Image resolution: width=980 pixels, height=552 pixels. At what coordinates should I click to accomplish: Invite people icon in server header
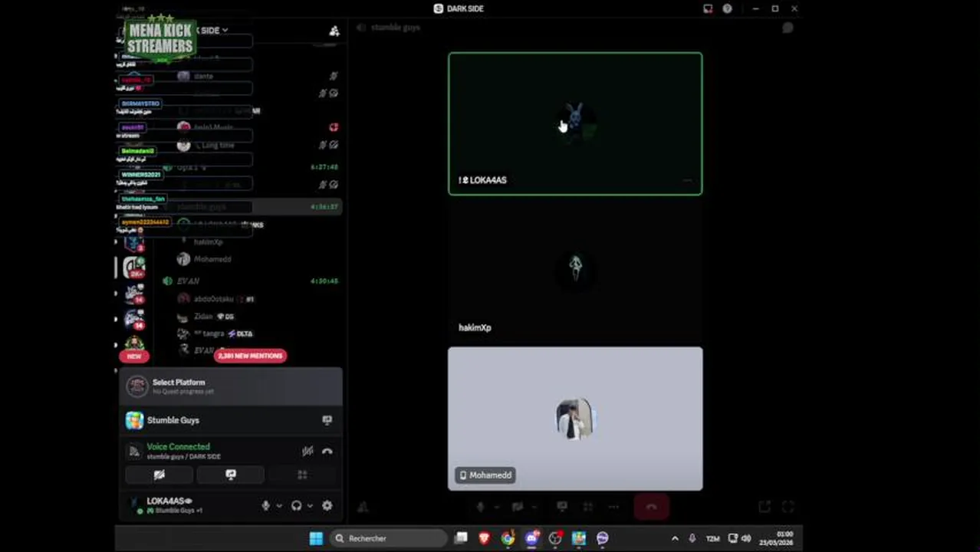coord(334,31)
